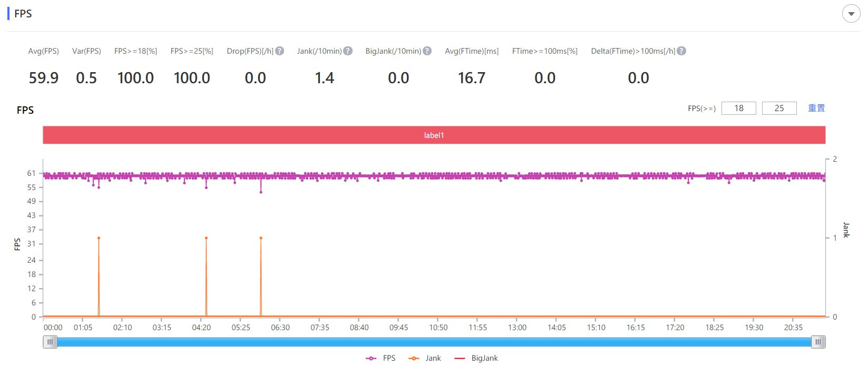Click the Var(FPS) metric label
Image resolution: width=868 pixels, height=367 pixels.
86,51
